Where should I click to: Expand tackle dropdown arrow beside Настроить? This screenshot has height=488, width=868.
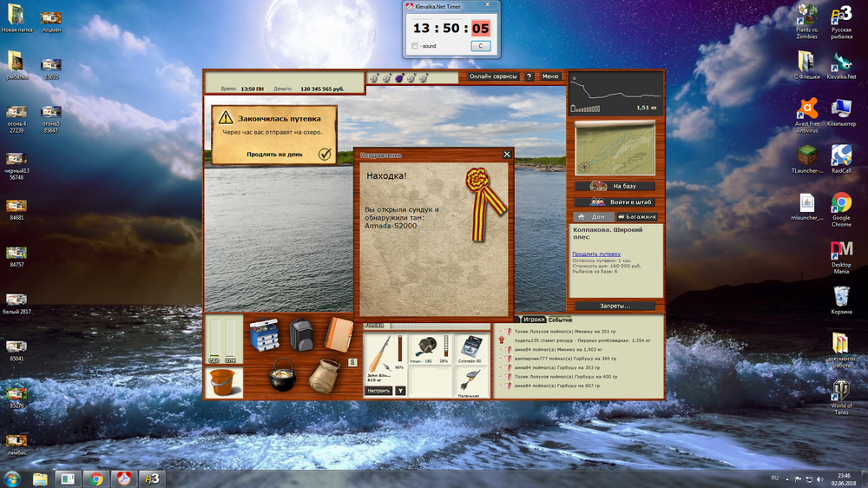(400, 391)
